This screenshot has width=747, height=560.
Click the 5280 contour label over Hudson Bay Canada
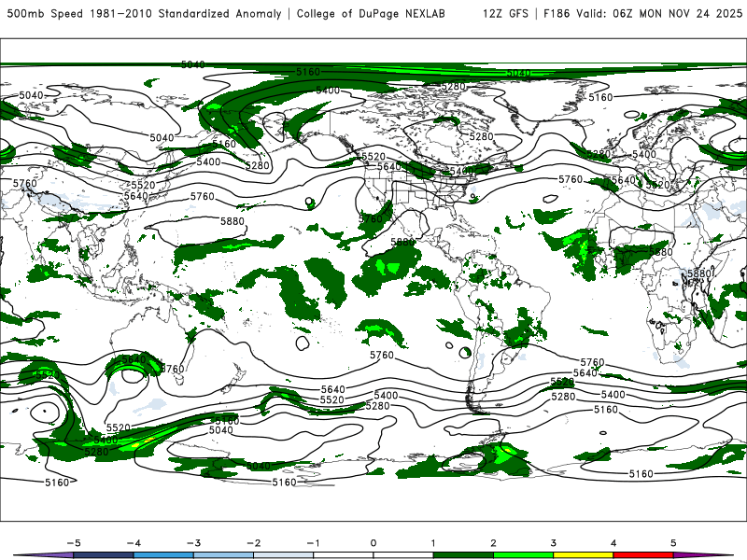(x=481, y=136)
